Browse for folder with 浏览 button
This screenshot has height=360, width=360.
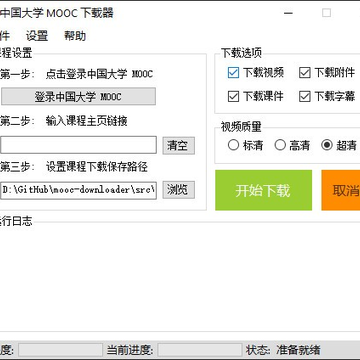178,190
